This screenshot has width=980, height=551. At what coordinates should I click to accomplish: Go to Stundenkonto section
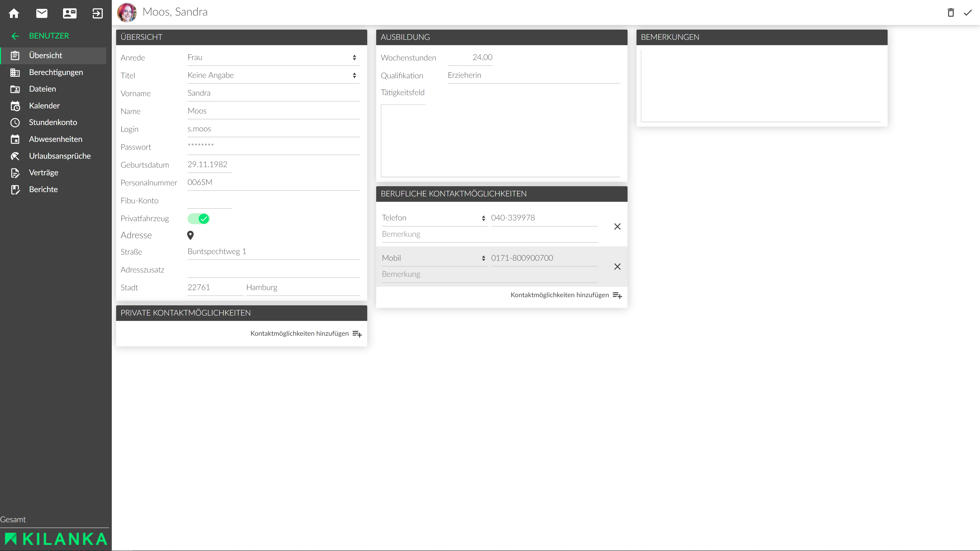pos(53,122)
